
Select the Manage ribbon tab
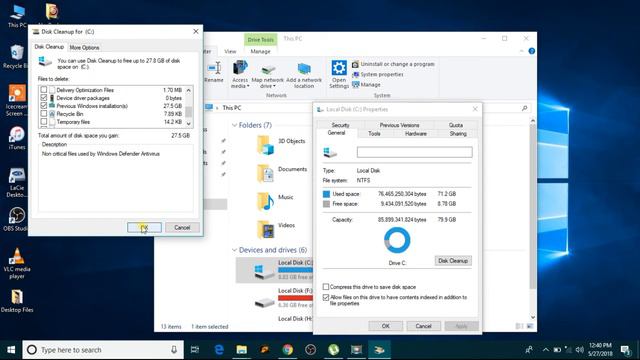260,51
